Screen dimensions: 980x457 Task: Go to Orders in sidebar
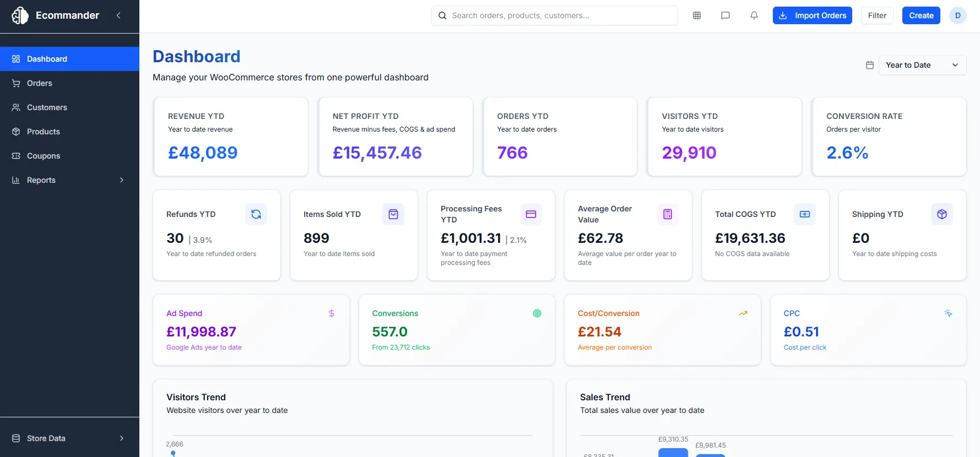40,83
